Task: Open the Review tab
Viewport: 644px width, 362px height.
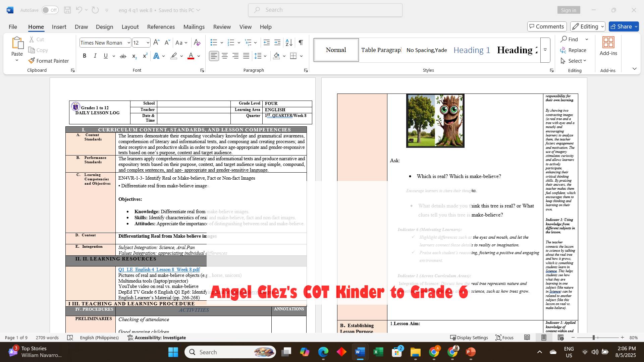Action: [x=222, y=27]
